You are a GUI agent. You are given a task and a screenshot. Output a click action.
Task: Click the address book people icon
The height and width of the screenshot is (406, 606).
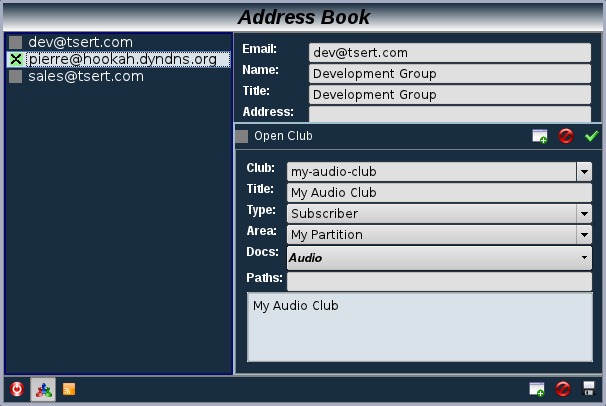[43, 389]
